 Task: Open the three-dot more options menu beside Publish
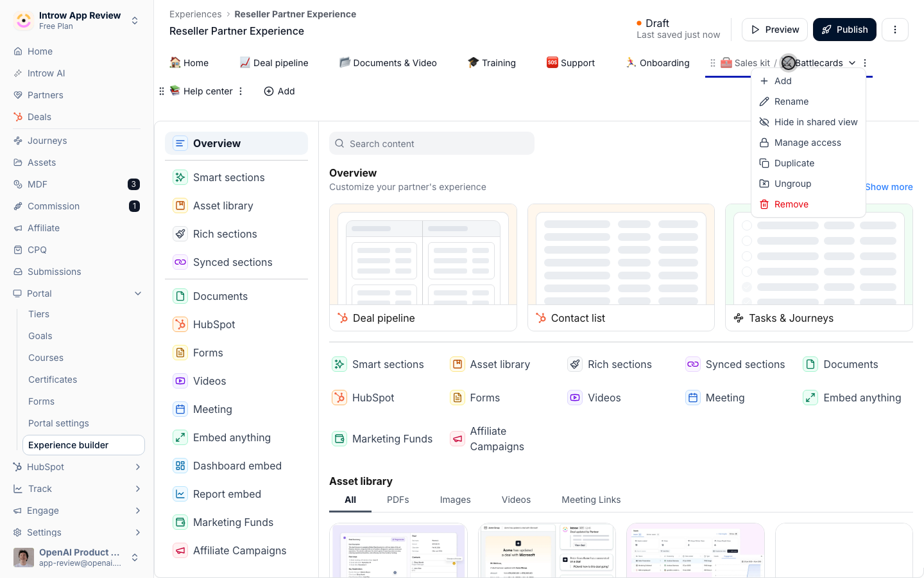[x=895, y=30]
